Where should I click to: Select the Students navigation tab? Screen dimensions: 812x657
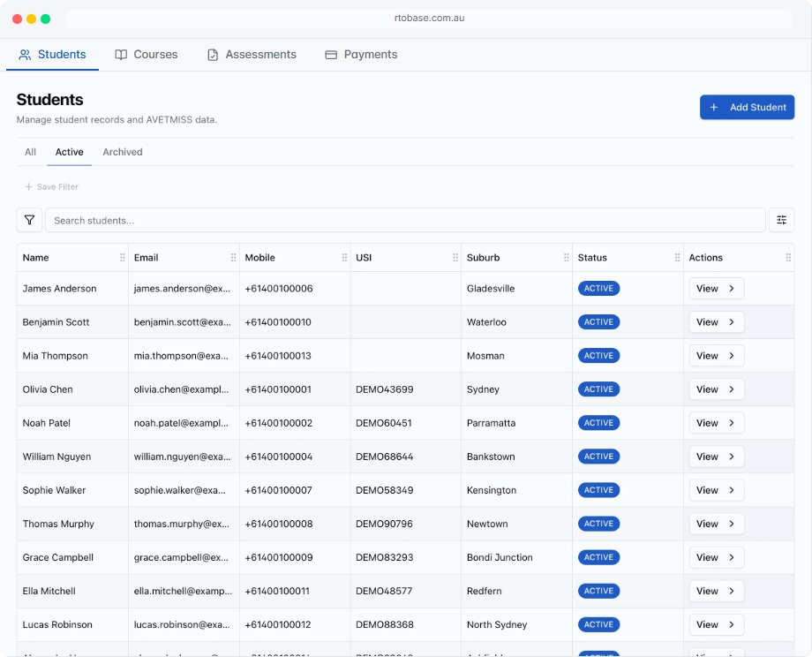[x=52, y=55]
